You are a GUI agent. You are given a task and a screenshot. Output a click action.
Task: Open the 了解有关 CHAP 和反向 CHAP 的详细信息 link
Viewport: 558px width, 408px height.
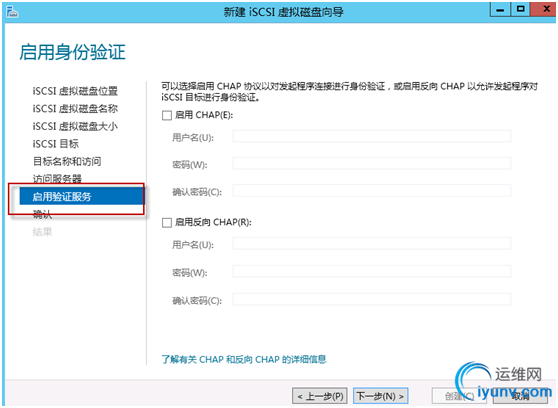pos(244,360)
